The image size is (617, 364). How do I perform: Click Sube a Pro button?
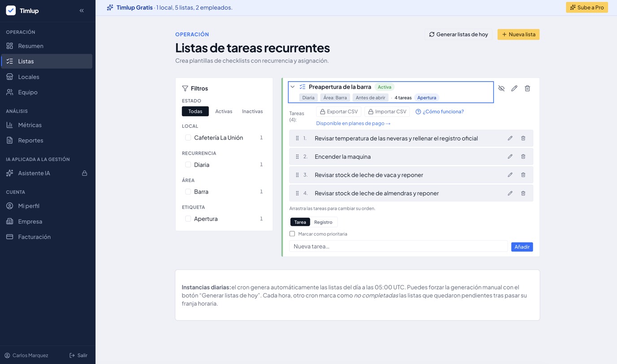[x=587, y=7]
